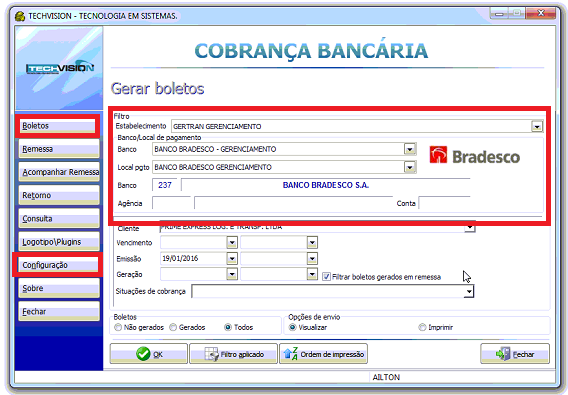
Task: Select Todos radio option
Action: pyautogui.click(x=228, y=327)
